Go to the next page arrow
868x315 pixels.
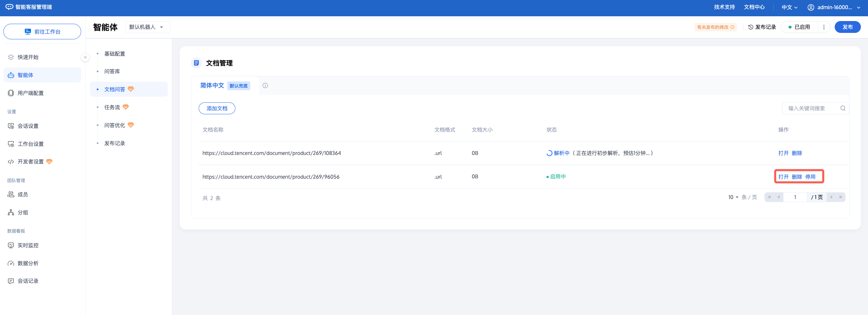[x=831, y=197]
